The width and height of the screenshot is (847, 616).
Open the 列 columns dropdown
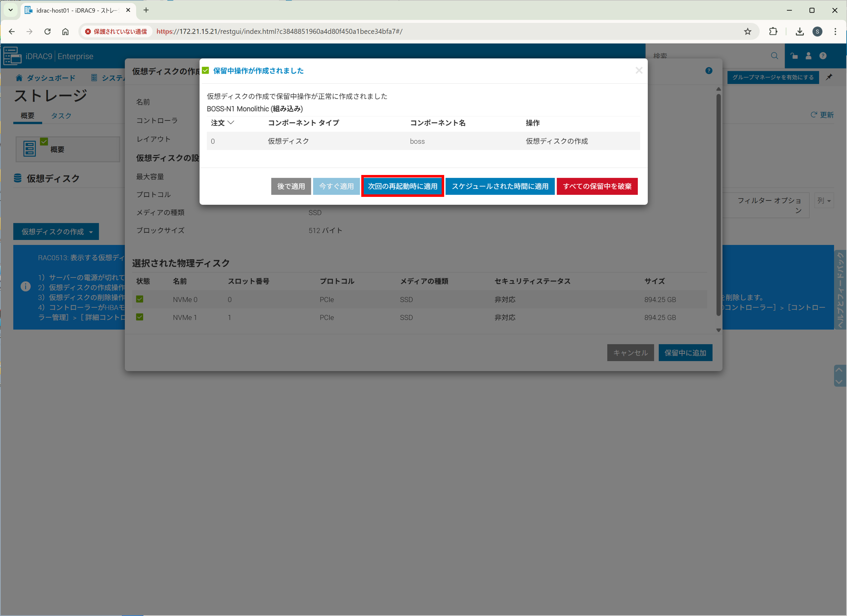tap(824, 201)
